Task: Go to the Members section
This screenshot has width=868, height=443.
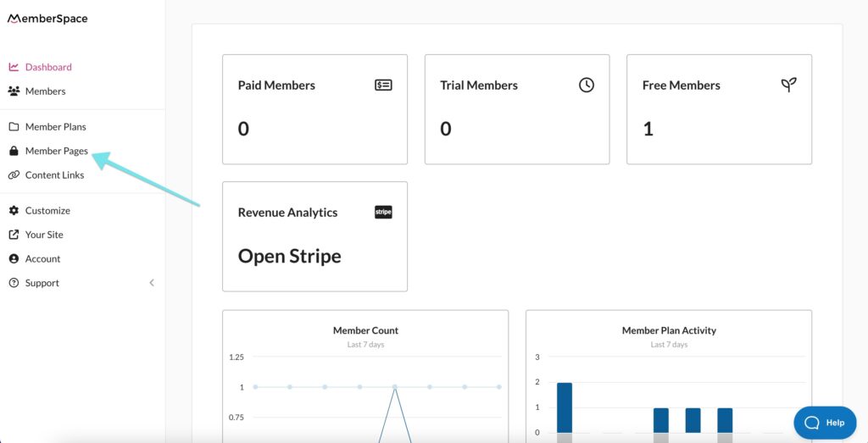Action: pyautogui.click(x=46, y=91)
